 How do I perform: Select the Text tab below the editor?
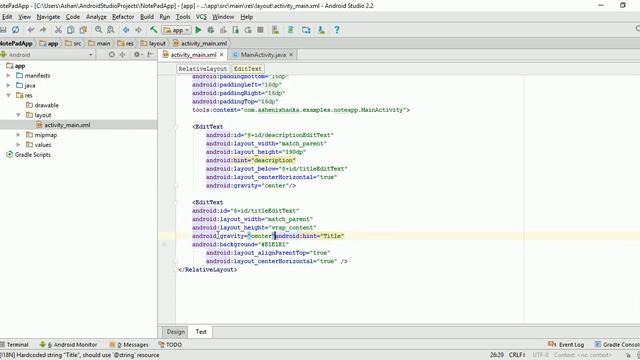[x=201, y=332]
